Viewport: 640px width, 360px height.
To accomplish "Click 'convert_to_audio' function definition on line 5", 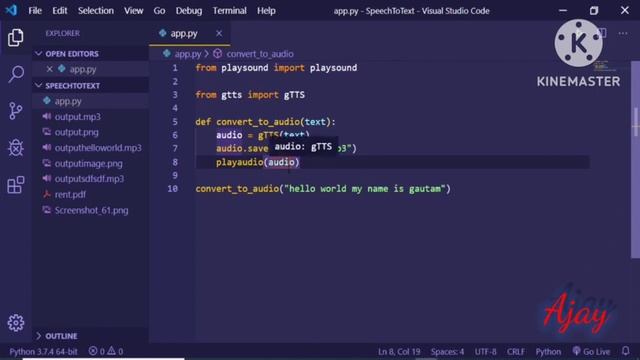I will [258, 122].
